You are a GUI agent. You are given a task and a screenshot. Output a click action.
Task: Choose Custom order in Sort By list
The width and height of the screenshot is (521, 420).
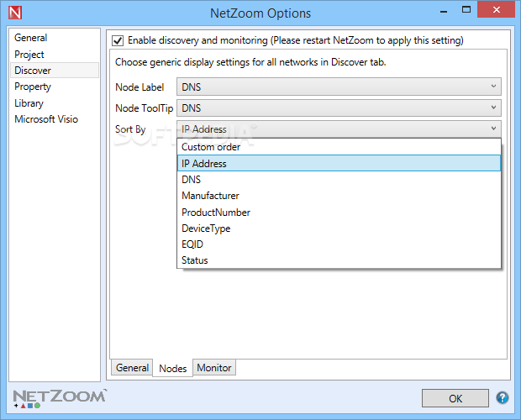339,147
